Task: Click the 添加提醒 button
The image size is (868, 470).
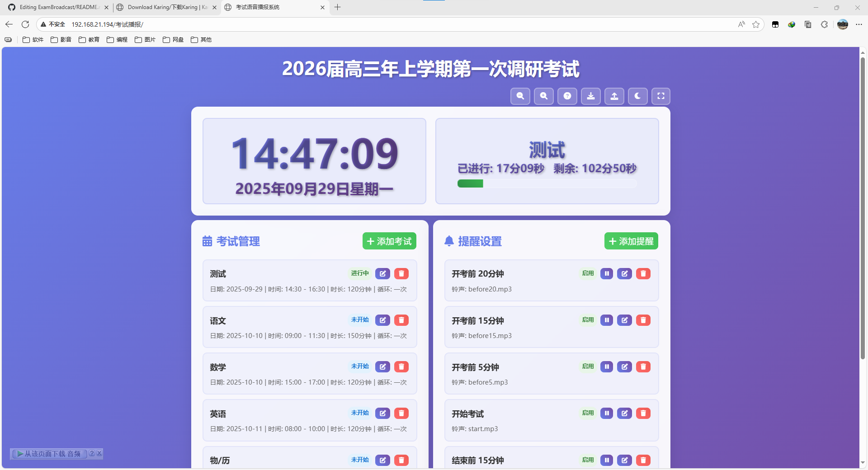Action: 631,241
